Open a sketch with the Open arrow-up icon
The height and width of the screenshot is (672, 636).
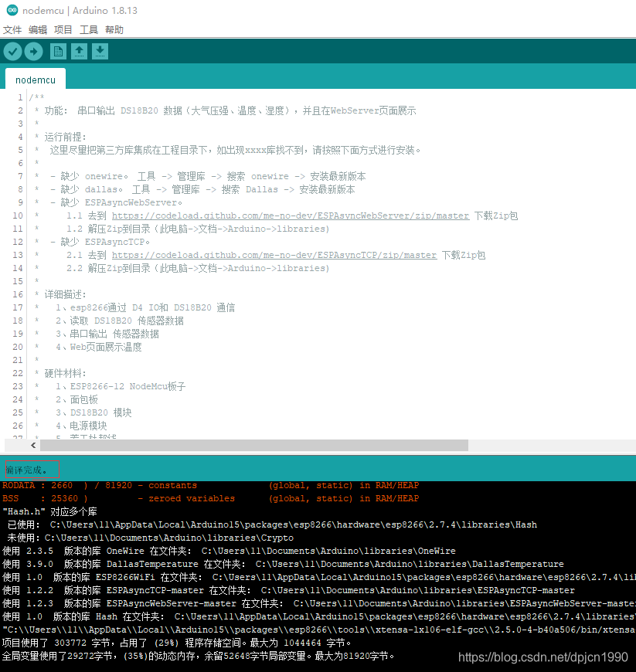[x=79, y=52]
